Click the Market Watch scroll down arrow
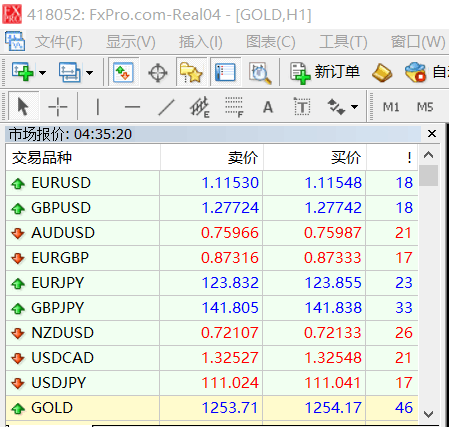 click(428, 414)
